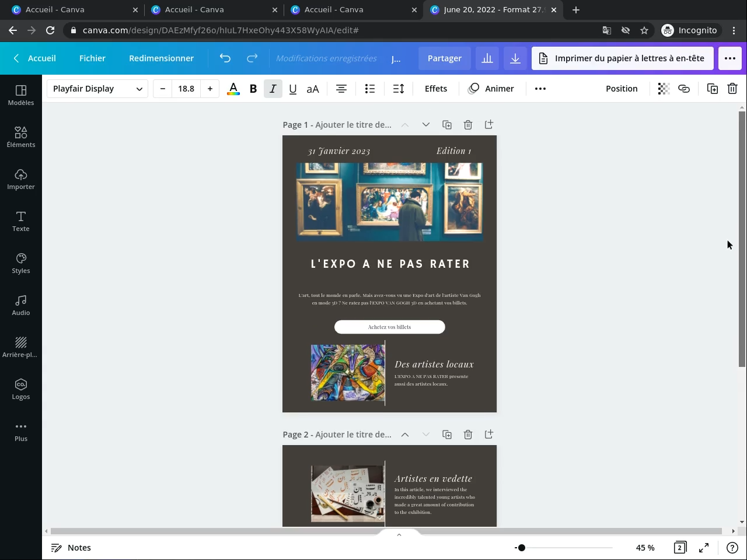Open text color picker
This screenshot has height=560, width=747.
pyautogui.click(x=233, y=89)
